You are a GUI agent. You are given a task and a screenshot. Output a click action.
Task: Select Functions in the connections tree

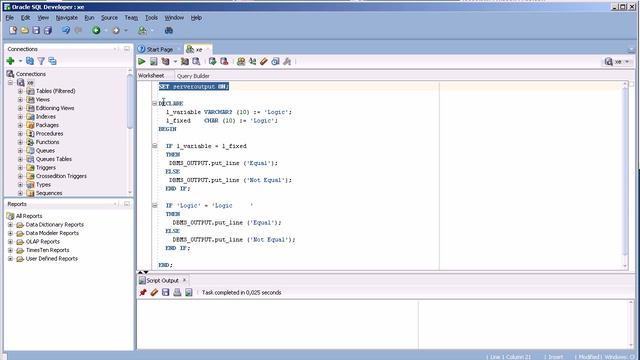click(x=47, y=142)
